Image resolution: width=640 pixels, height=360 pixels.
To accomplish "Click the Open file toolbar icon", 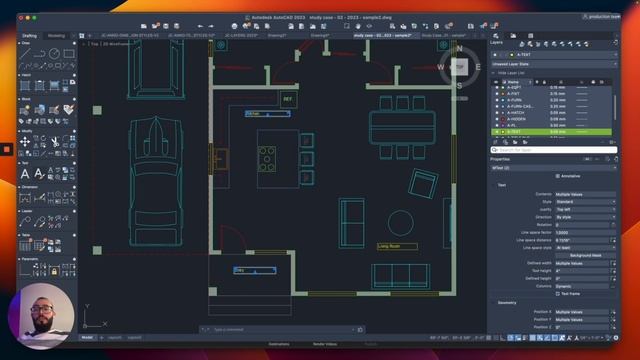I will pyautogui.click(x=155, y=26).
